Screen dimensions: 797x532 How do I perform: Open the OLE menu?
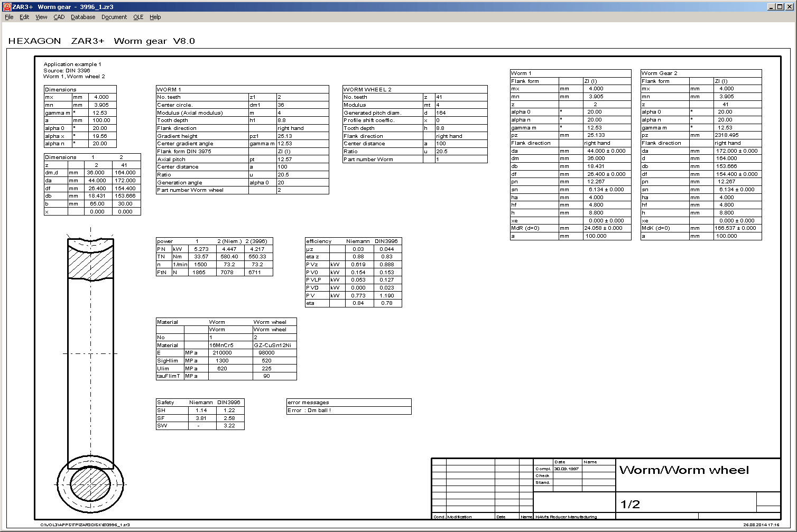(138, 17)
